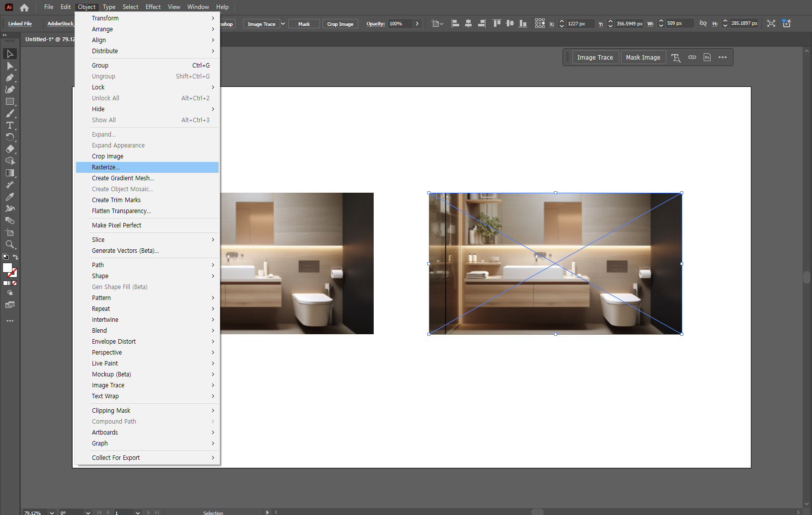Click horizontal align left icon
The height and width of the screenshot is (515, 812).
455,23
